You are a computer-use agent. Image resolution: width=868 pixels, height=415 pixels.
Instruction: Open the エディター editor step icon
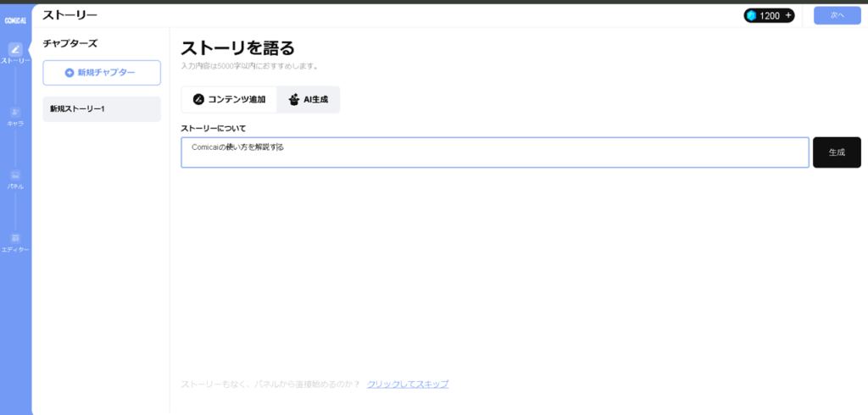[15, 238]
